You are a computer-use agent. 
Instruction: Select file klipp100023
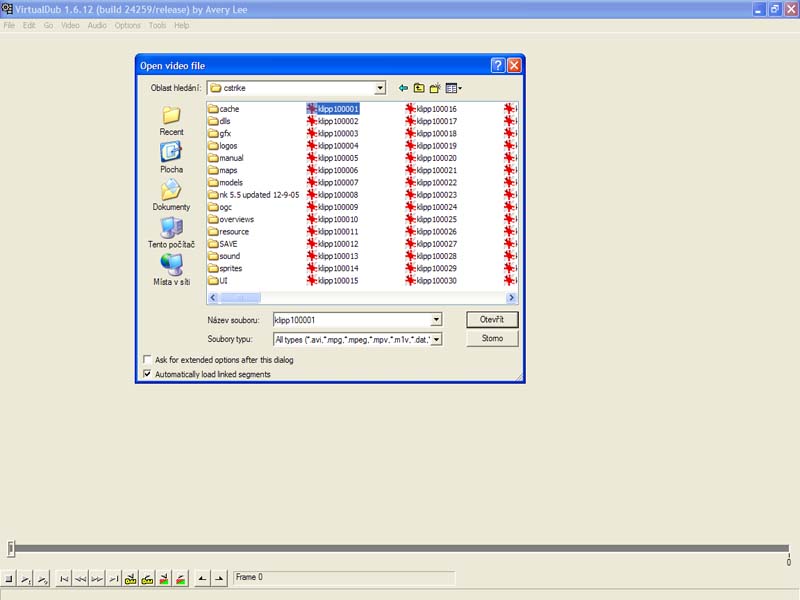(x=431, y=194)
